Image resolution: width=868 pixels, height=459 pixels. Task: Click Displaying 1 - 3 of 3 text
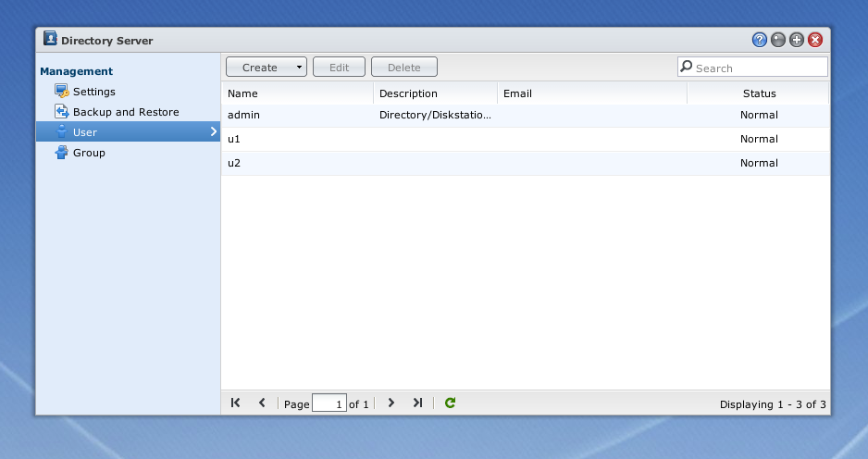click(773, 404)
